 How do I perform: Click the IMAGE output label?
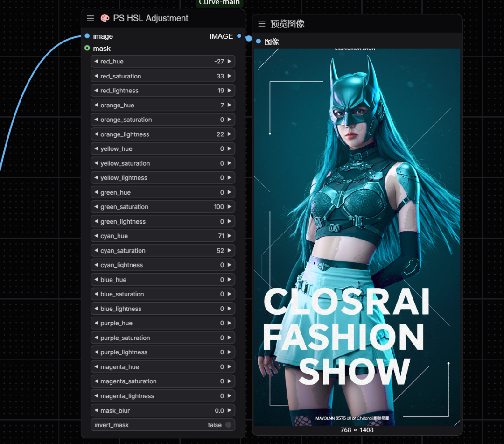click(x=221, y=36)
